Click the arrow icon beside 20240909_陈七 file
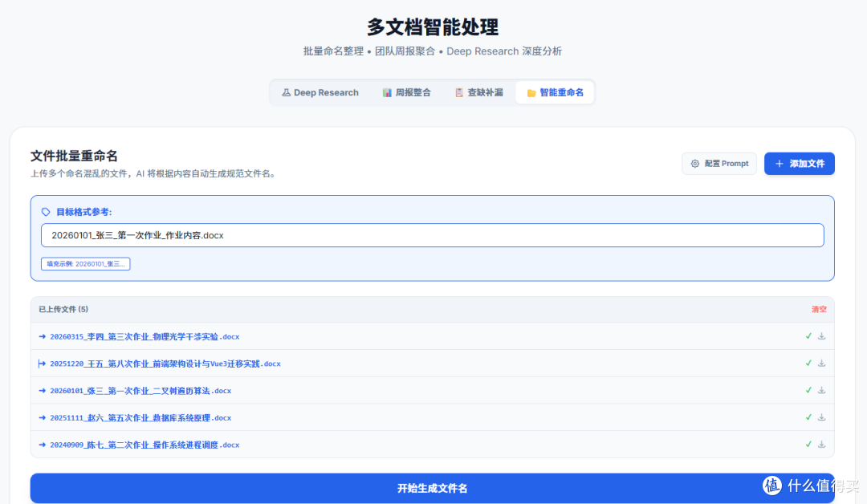The width and height of the screenshot is (867, 504). click(x=42, y=445)
